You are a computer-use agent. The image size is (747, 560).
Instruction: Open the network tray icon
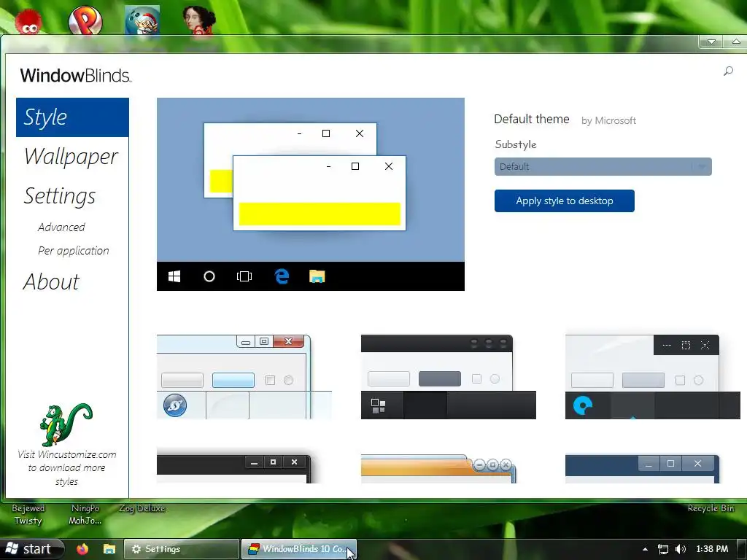click(662, 549)
